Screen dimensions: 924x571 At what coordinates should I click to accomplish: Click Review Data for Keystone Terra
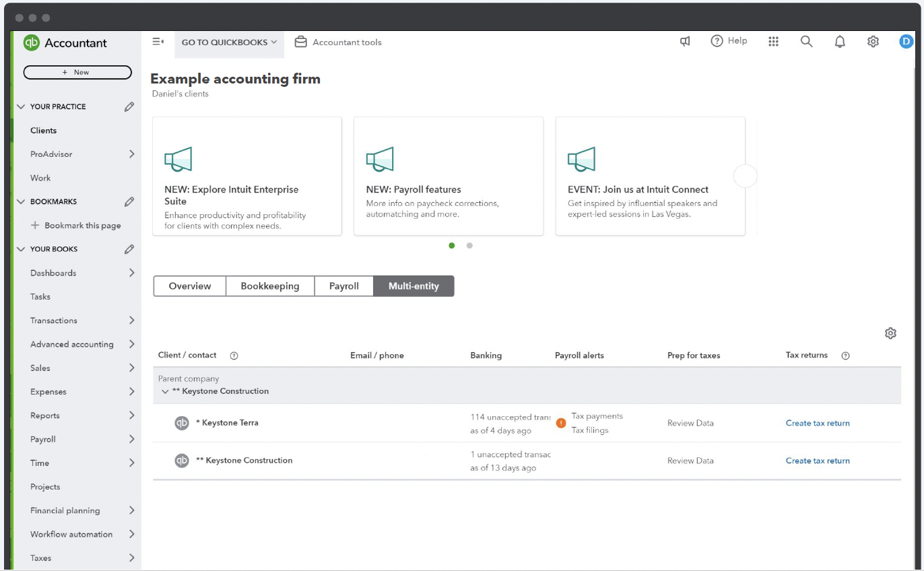690,423
